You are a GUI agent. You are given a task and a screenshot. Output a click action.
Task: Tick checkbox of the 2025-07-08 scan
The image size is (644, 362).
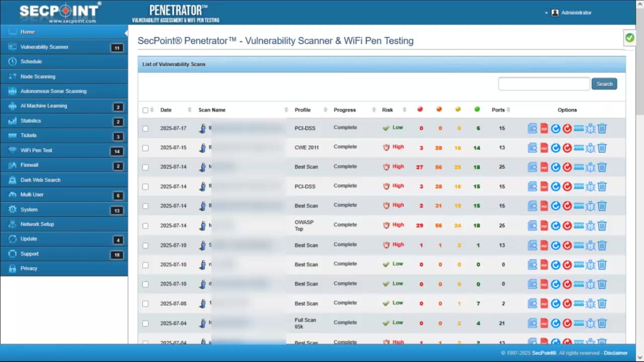point(145,304)
